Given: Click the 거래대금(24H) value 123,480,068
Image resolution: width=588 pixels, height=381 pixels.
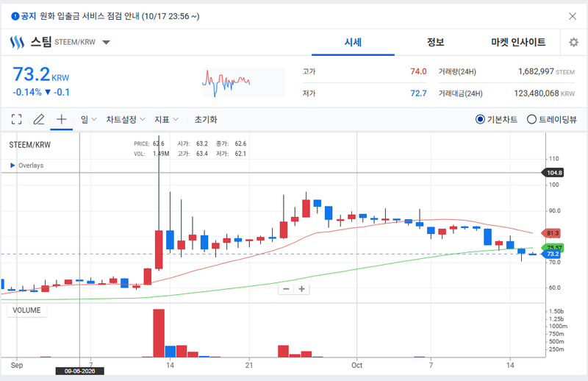Looking at the screenshot, I should pos(537,93).
